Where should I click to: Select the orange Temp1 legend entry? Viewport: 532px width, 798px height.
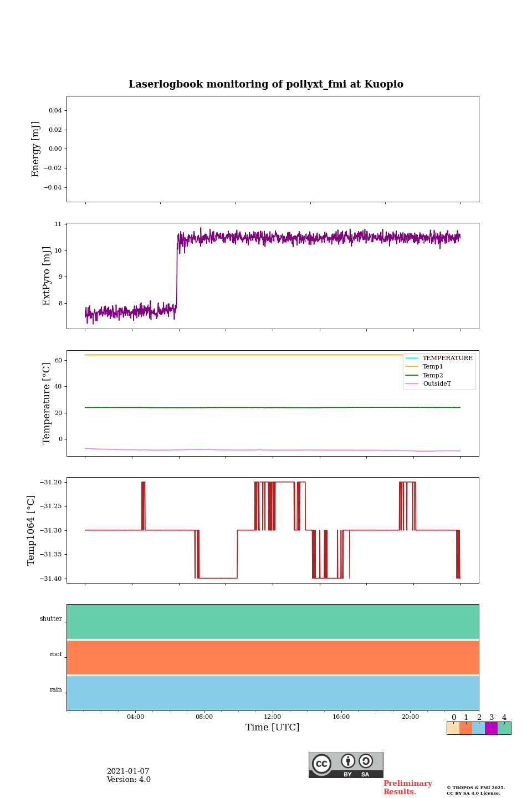coord(432,366)
